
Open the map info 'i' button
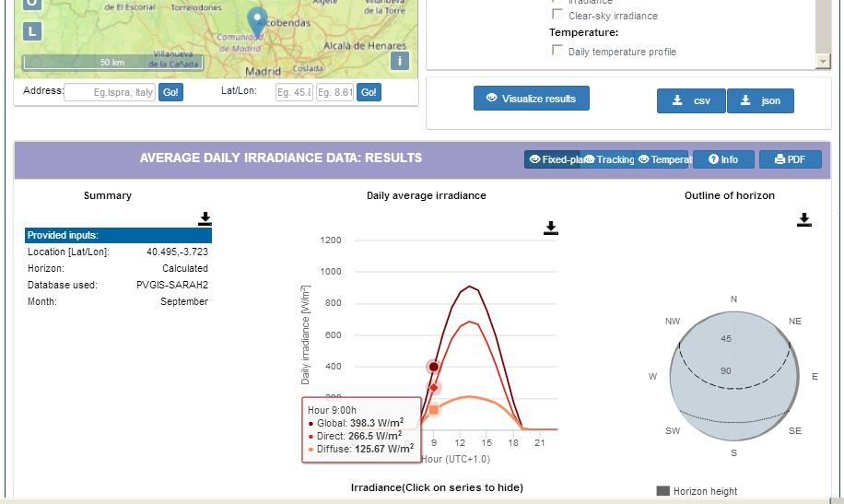coord(399,61)
